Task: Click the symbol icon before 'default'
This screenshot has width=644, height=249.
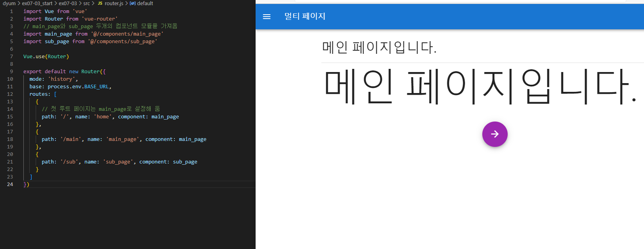Action: tap(133, 3)
